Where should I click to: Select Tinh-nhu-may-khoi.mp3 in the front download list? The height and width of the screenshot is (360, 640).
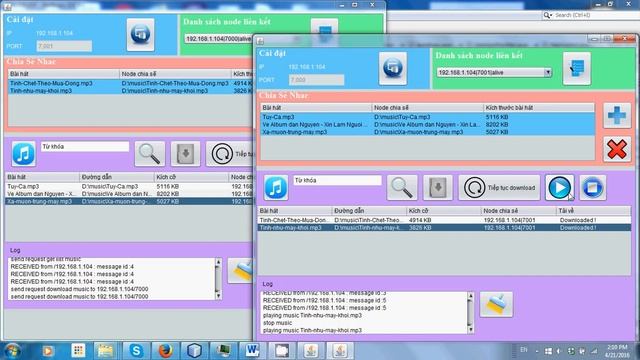point(444,228)
